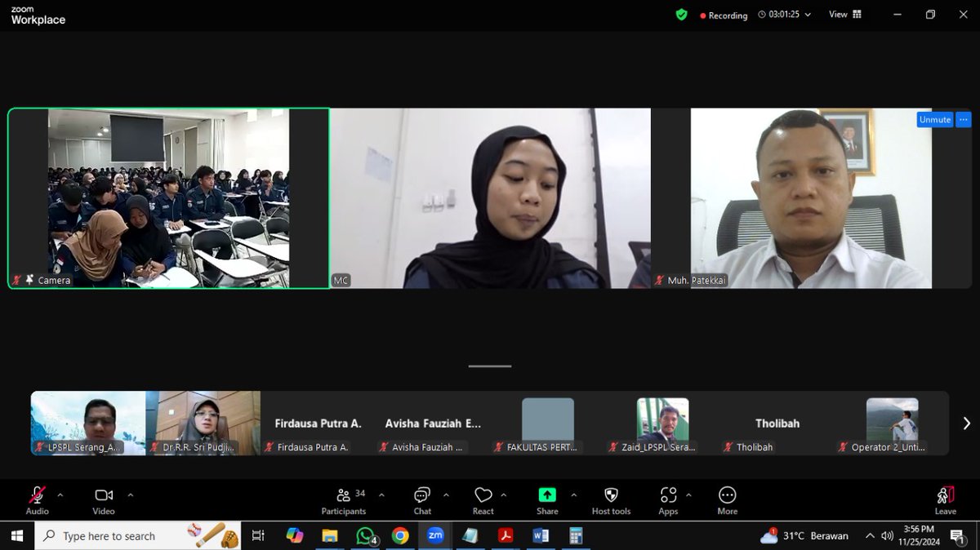
Task: Open the meeting timer dropdown
Action: (784, 15)
